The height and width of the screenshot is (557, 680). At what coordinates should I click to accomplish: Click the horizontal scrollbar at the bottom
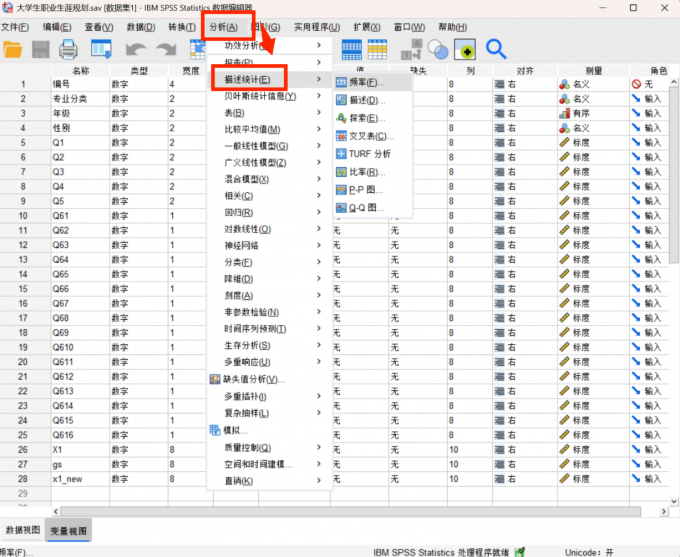[350, 511]
